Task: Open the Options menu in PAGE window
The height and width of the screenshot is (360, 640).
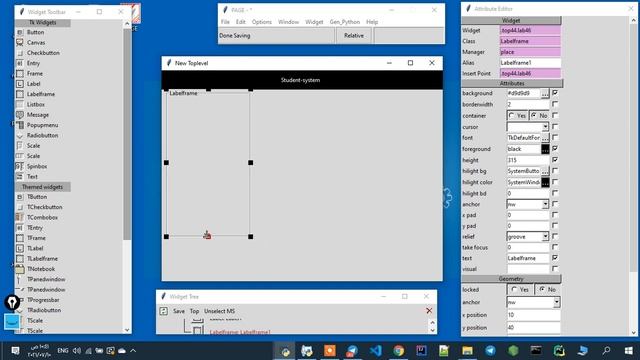Action: [x=262, y=22]
